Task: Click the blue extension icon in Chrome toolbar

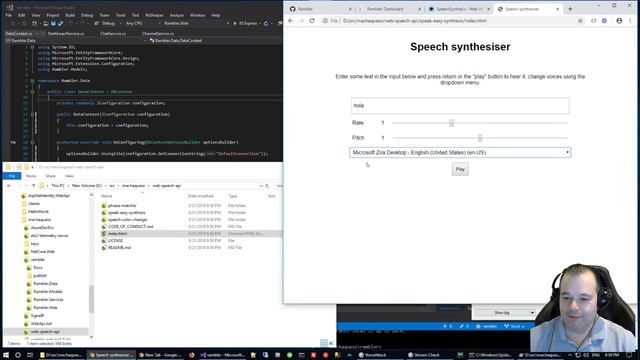Action: pyautogui.click(x=604, y=21)
